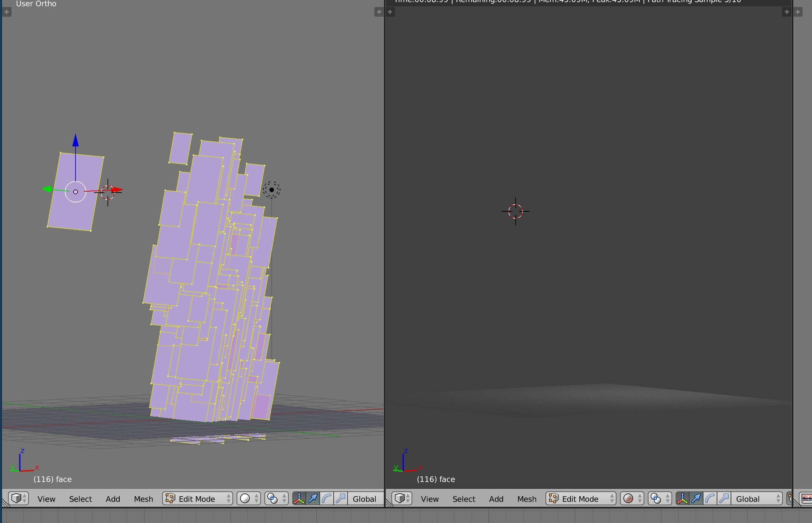
Task: Open View menu in right viewport header
Action: pyautogui.click(x=430, y=499)
